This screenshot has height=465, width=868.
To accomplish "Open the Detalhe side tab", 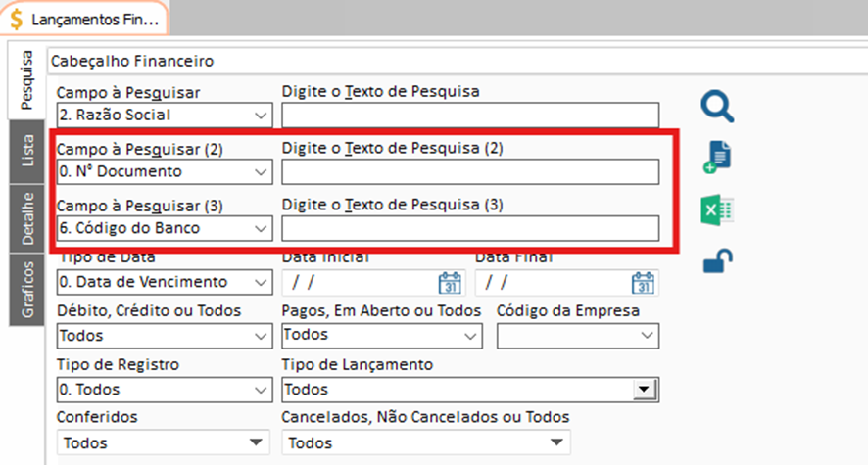I will tap(27, 218).
